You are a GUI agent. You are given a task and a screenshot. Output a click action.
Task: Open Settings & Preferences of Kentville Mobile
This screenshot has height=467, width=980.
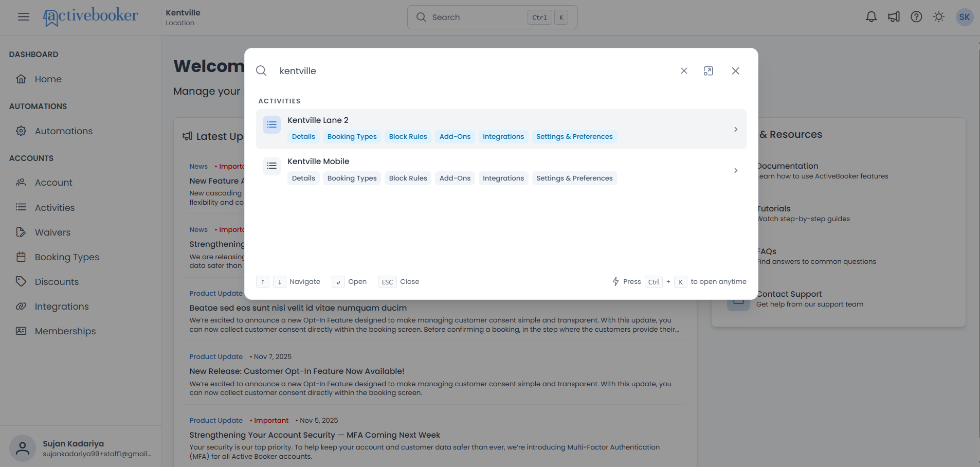574,178
